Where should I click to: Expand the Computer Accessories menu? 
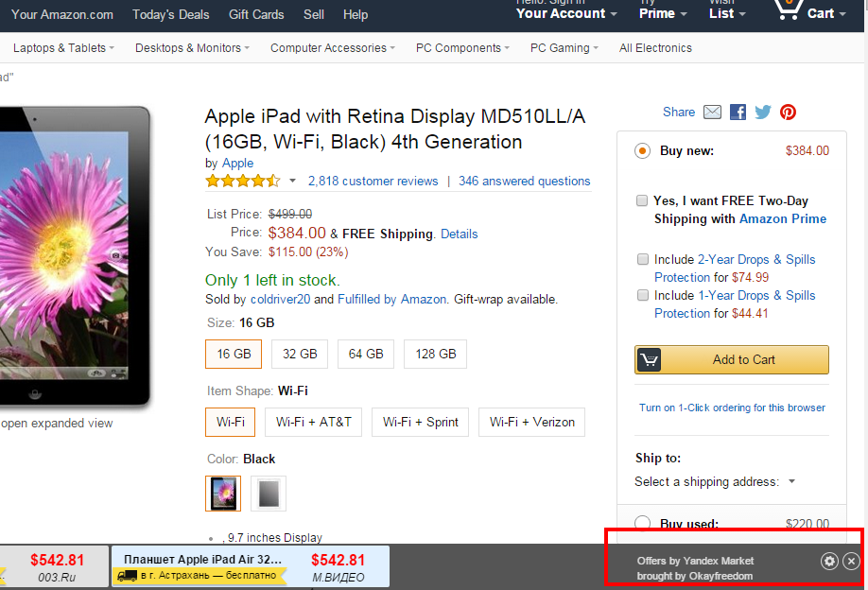(x=333, y=48)
